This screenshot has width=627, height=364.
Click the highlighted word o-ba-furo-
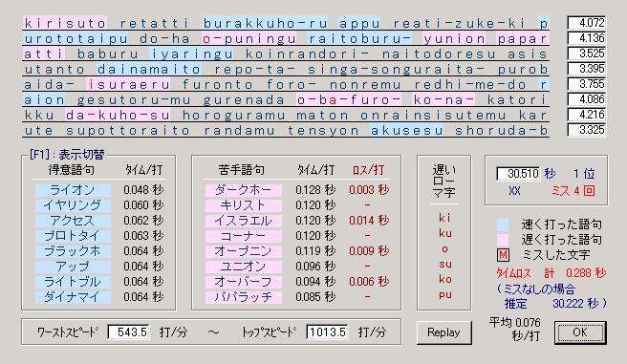pyautogui.click(x=349, y=100)
